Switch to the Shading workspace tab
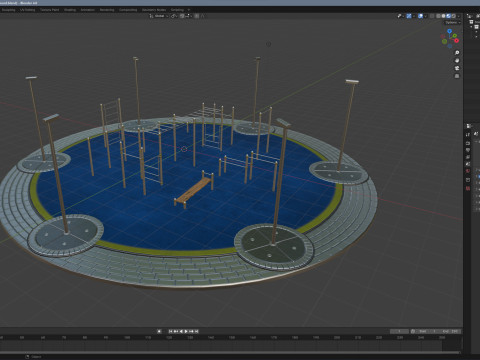Screen dimensions: 480x360 click(70, 10)
